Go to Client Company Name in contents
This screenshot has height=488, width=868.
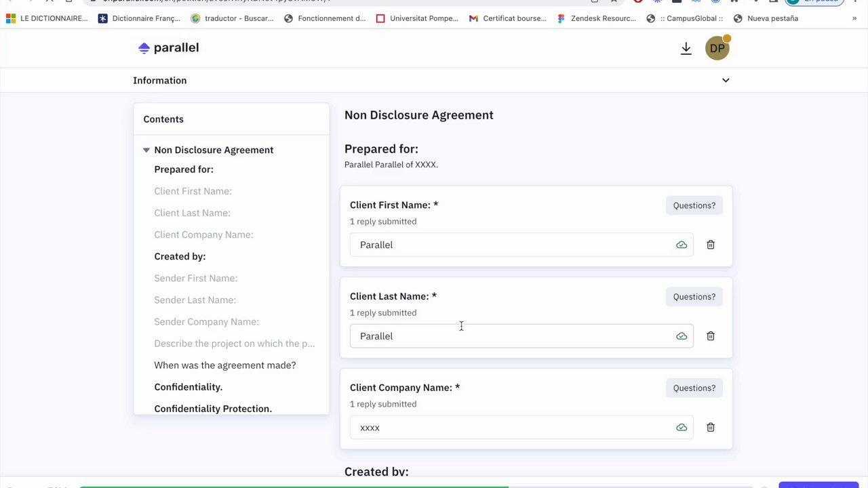203,235
